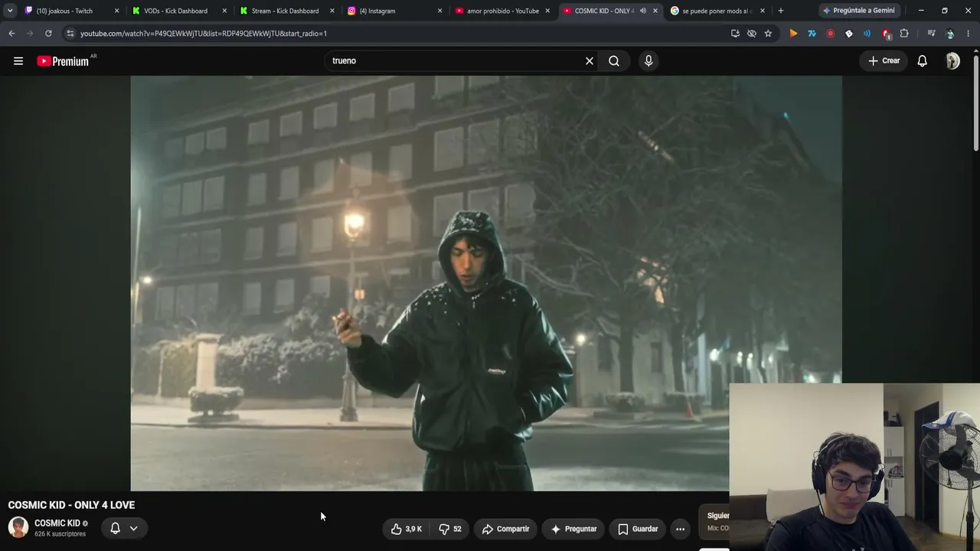Go to YouTube Premium home logo
This screenshot has width=980, height=551.
pyautogui.click(x=63, y=61)
